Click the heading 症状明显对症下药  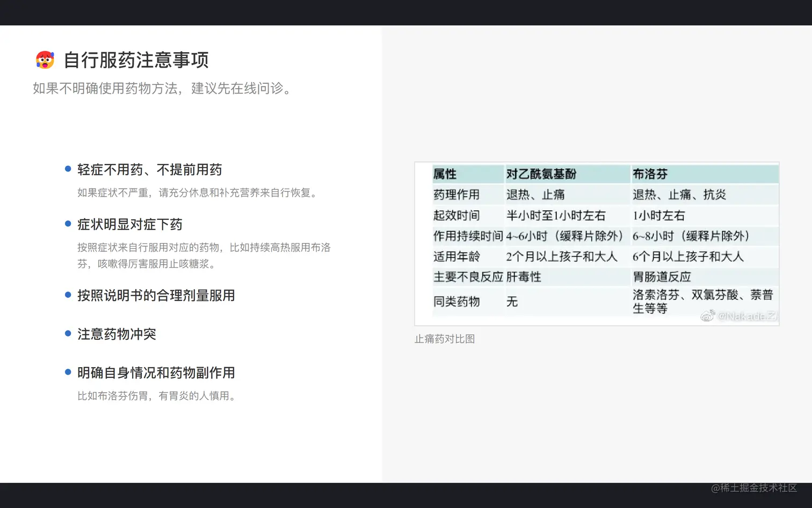[x=130, y=225]
